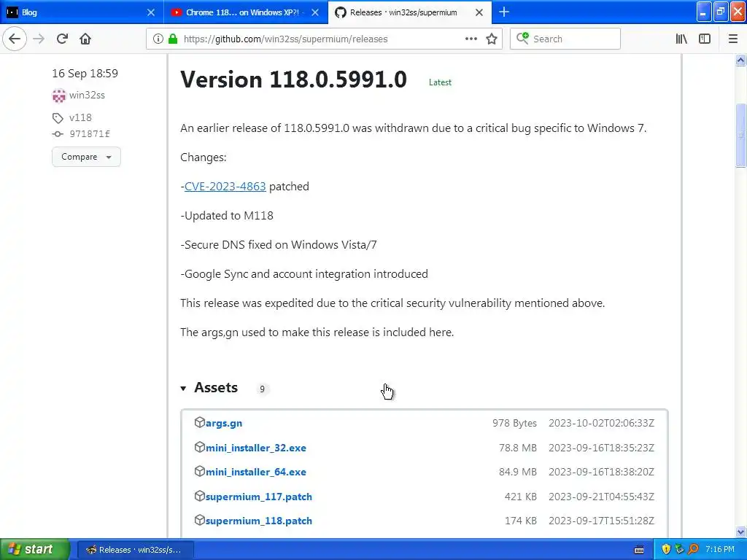Click the 7:16 PM system clock

click(x=720, y=550)
